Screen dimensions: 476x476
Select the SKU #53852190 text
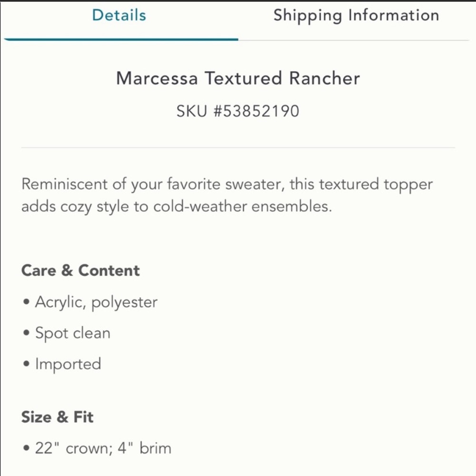click(238, 110)
